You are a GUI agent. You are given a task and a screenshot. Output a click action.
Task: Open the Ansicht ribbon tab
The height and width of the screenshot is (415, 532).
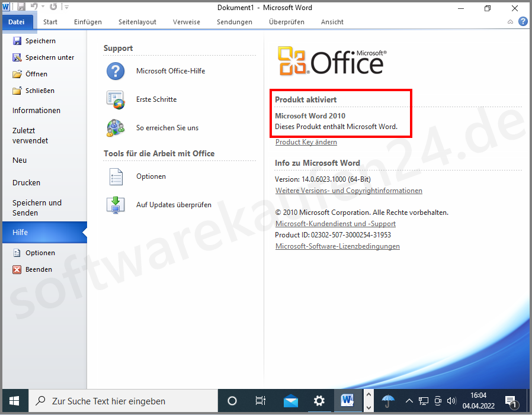pyautogui.click(x=332, y=22)
